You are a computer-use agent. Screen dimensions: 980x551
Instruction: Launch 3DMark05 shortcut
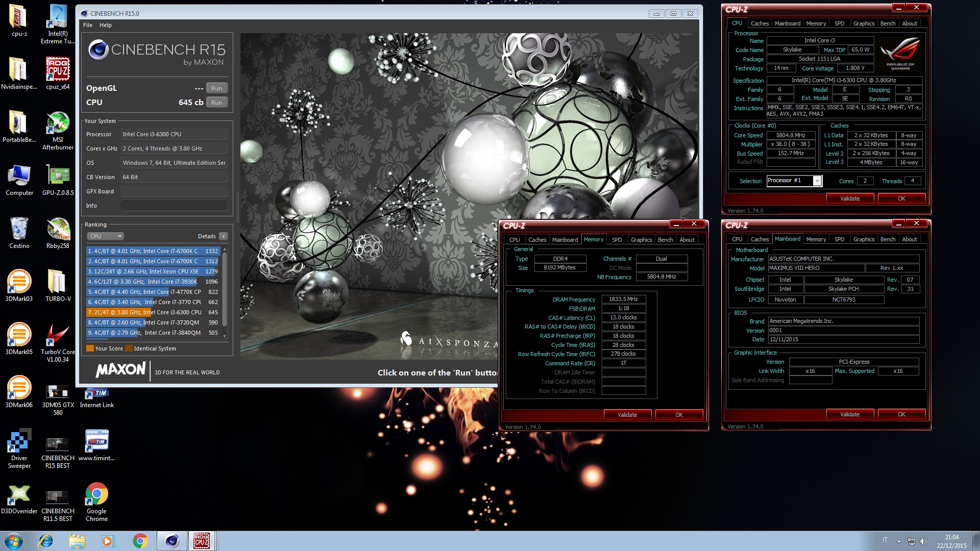[x=19, y=339]
